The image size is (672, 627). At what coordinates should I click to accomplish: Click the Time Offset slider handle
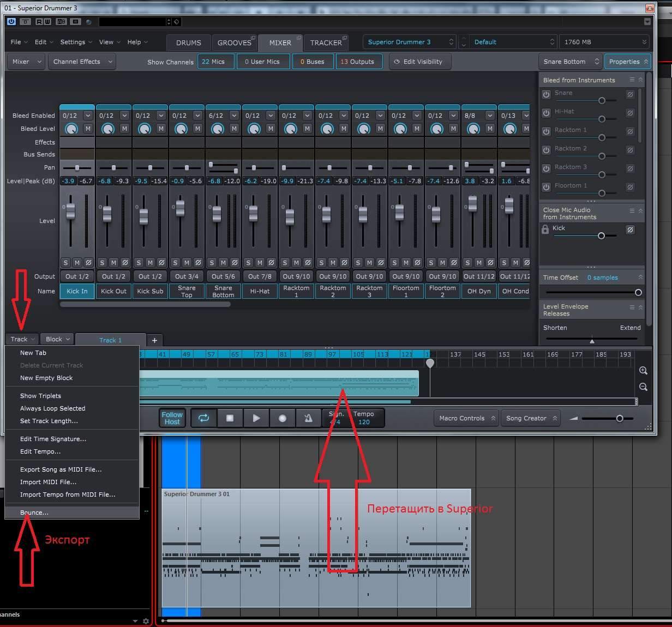click(638, 292)
